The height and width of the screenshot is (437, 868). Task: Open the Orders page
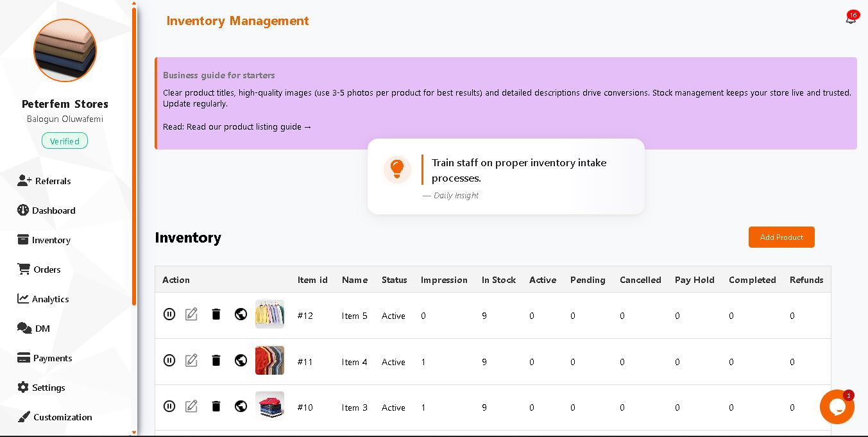point(46,270)
